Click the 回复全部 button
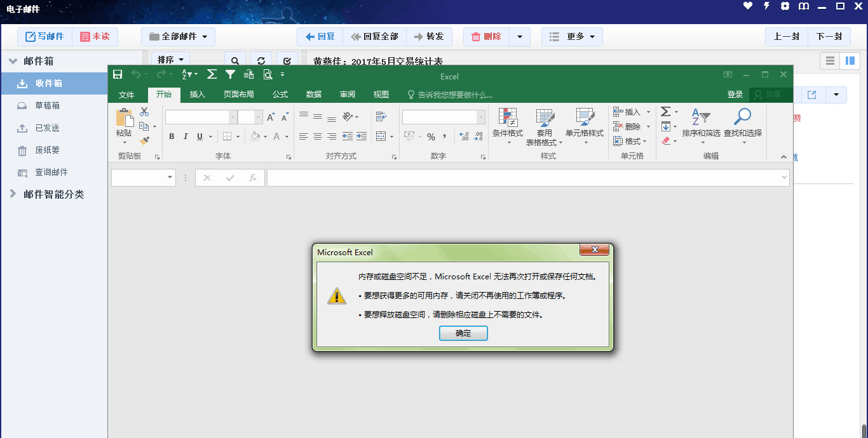 click(x=375, y=37)
